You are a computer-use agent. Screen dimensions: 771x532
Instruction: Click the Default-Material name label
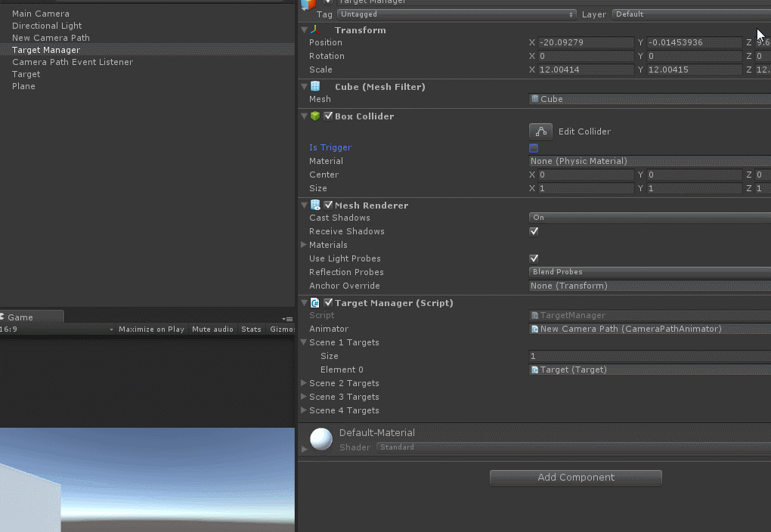coord(376,433)
